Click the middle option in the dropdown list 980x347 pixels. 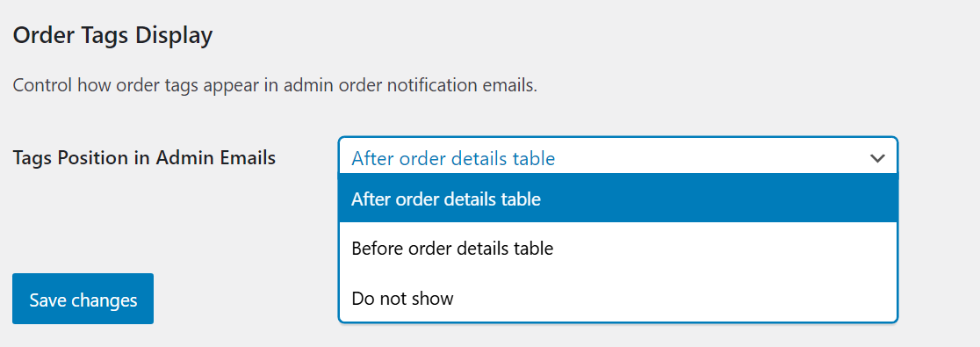(618, 249)
